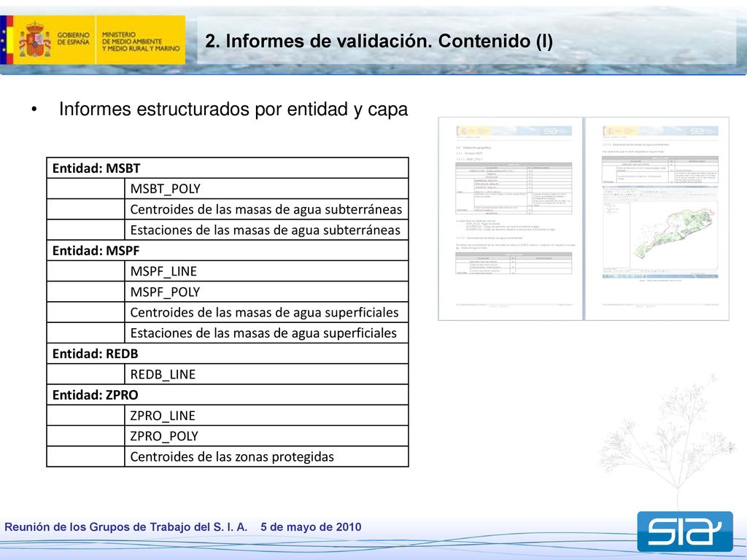Click the left report page thumbnail
The image size is (747, 560).
510,219
